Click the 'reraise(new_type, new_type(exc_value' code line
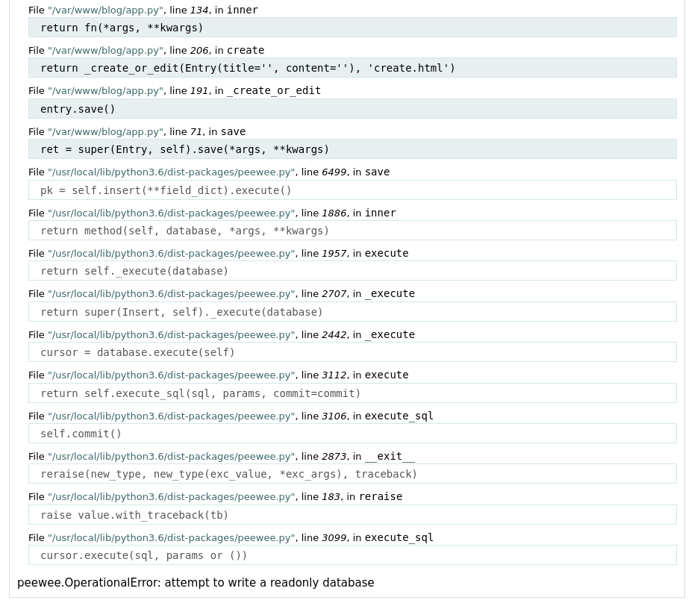 pyautogui.click(x=352, y=473)
